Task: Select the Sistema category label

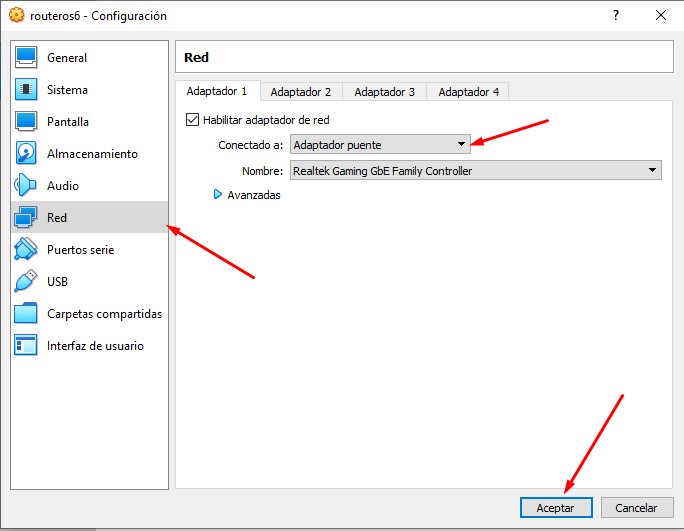Action: click(68, 89)
